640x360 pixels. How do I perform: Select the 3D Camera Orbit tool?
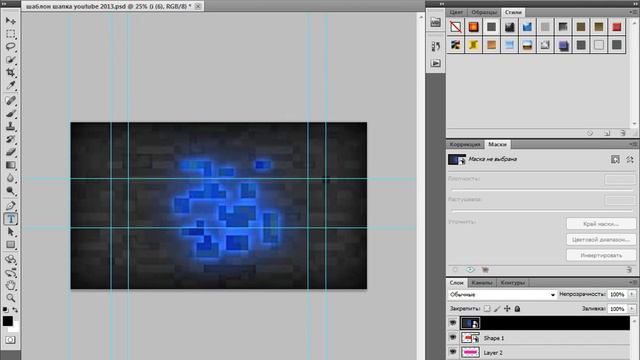[x=11, y=272]
